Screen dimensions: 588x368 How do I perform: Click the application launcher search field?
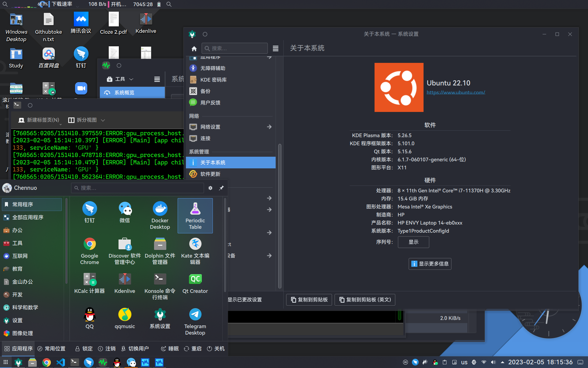(x=138, y=188)
